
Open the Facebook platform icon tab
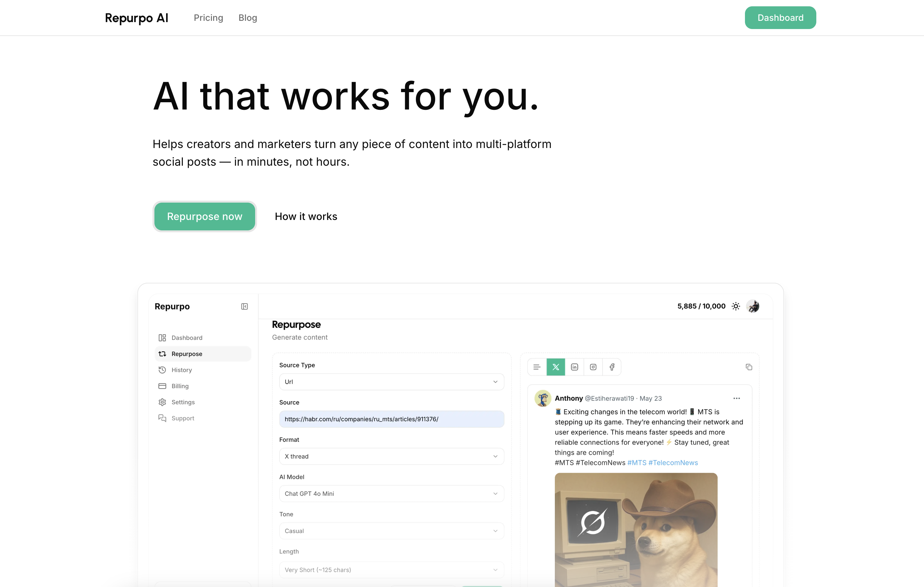pos(612,367)
